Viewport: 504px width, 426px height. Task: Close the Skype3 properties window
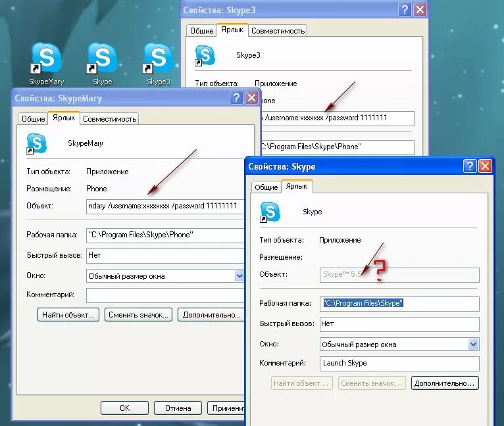coord(420,10)
